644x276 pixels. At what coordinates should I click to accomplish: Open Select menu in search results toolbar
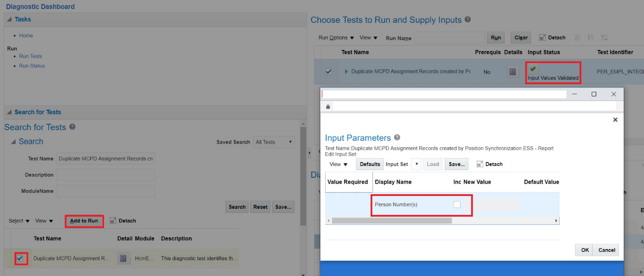click(19, 221)
